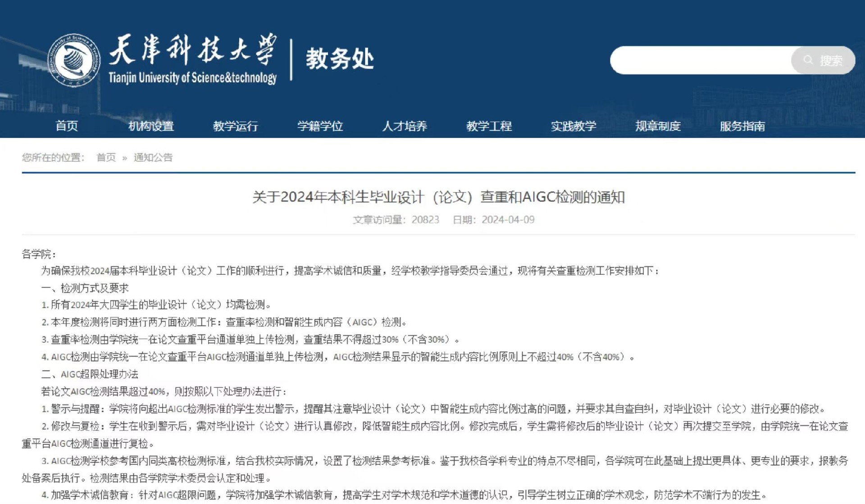This screenshot has width=865, height=504.
Task: Open the 教学工程 menu item
Action: 489,126
